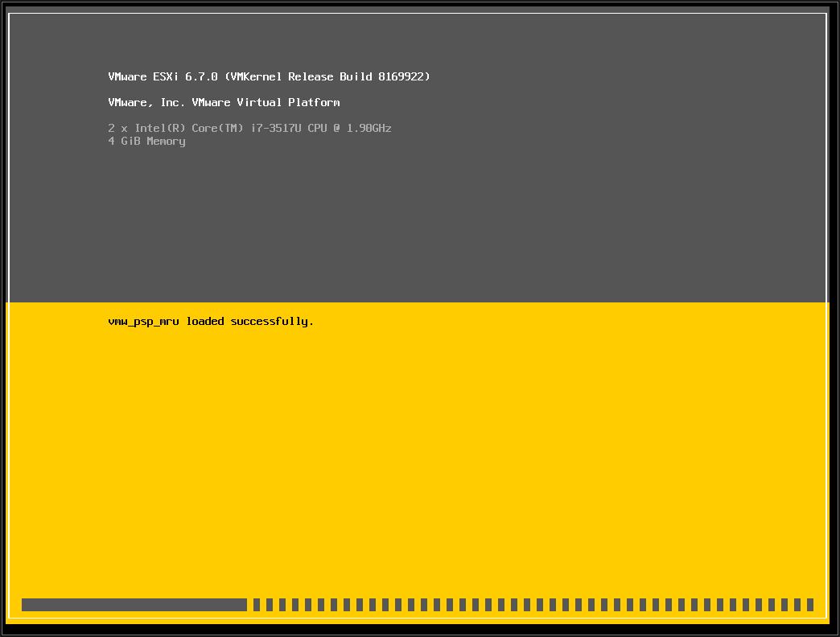The height and width of the screenshot is (637, 840).
Task: Click the vmw_psp_mru loaded successfully message
Action: coord(211,321)
